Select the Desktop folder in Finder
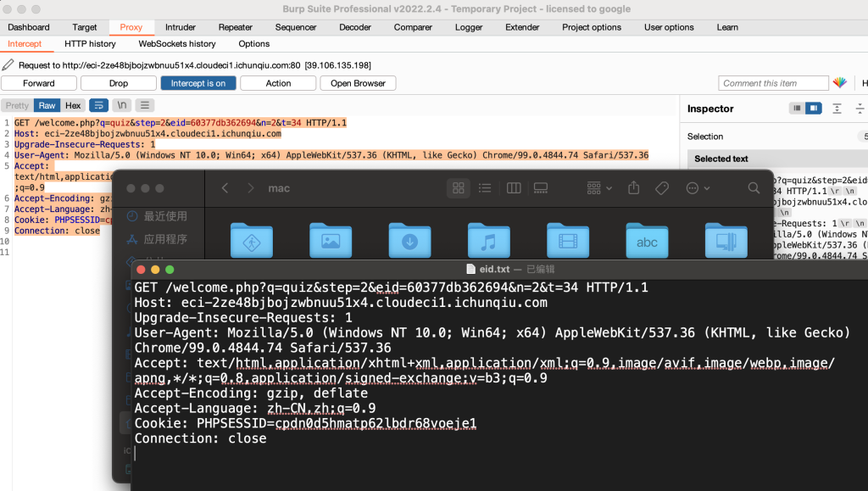The image size is (868, 491). click(726, 241)
